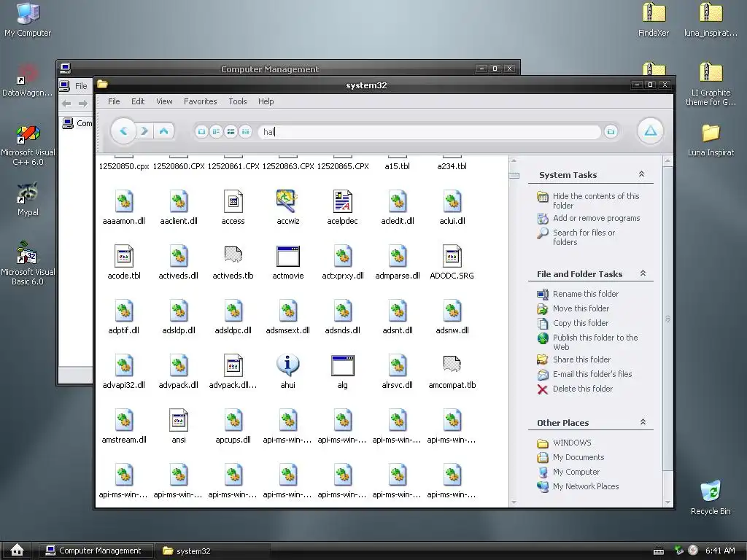Click in the address field containing hal
This screenshot has height=560, width=747.
coord(429,132)
